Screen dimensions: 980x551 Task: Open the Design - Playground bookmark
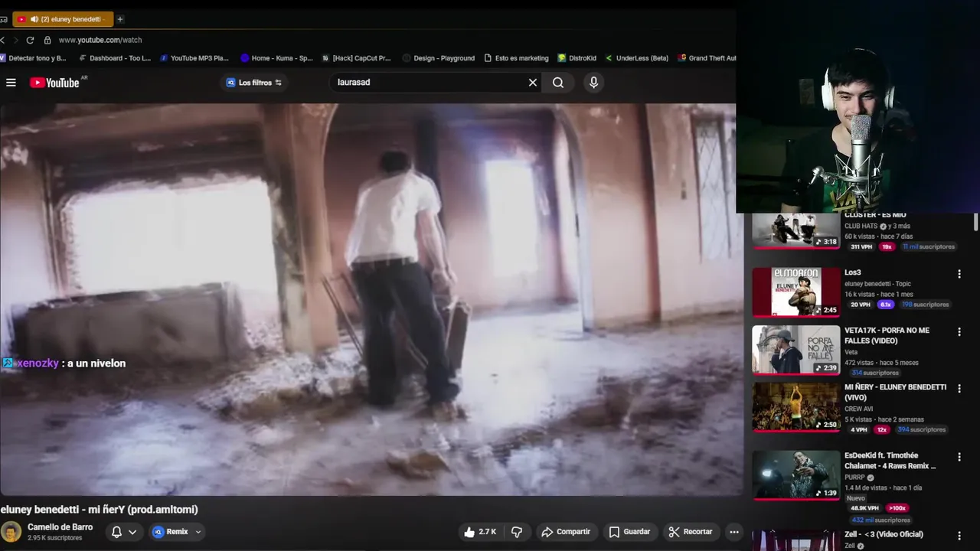click(x=439, y=58)
